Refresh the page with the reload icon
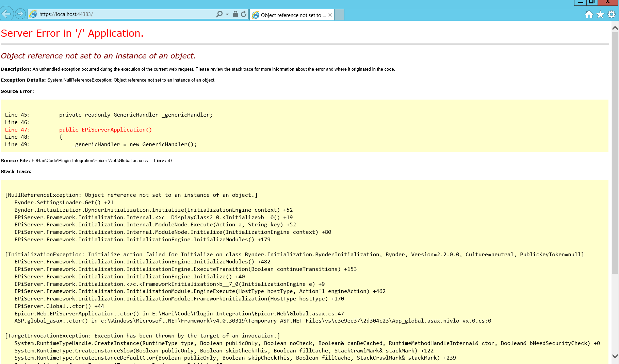Image resolution: width=619 pixels, height=364 pixels. pyautogui.click(x=244, y=14)
